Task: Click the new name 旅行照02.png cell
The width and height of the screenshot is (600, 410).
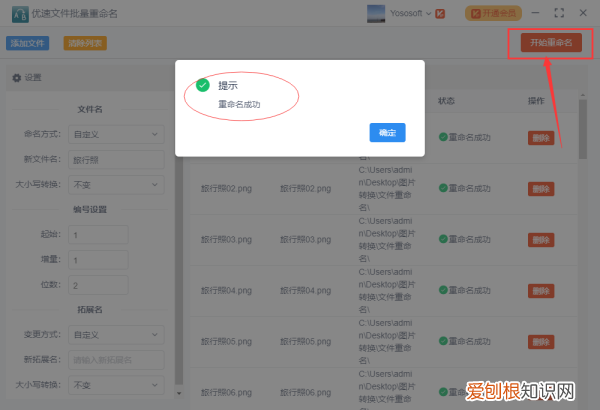Action: pyautogui.click(x=305, y=189)
